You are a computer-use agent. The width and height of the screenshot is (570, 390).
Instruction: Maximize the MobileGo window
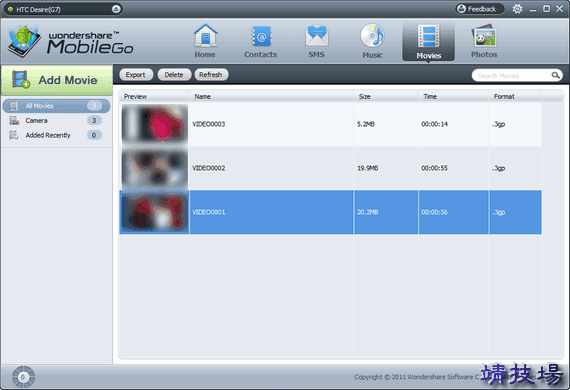[x=546, y=9]
